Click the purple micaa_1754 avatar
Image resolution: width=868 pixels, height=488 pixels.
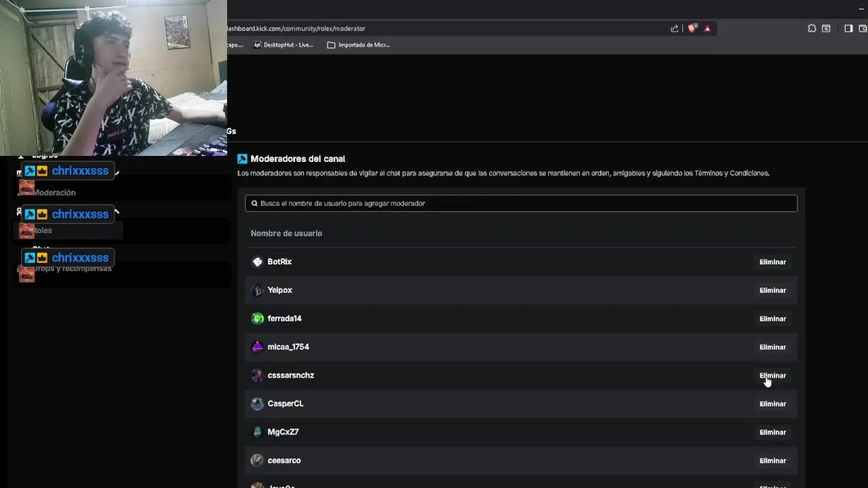pos(257,347)
